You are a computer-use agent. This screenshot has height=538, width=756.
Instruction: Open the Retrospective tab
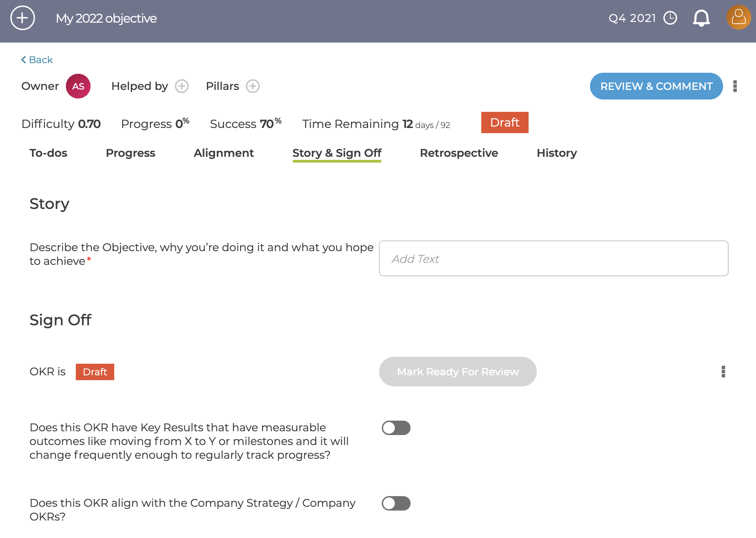coord(459,153)
